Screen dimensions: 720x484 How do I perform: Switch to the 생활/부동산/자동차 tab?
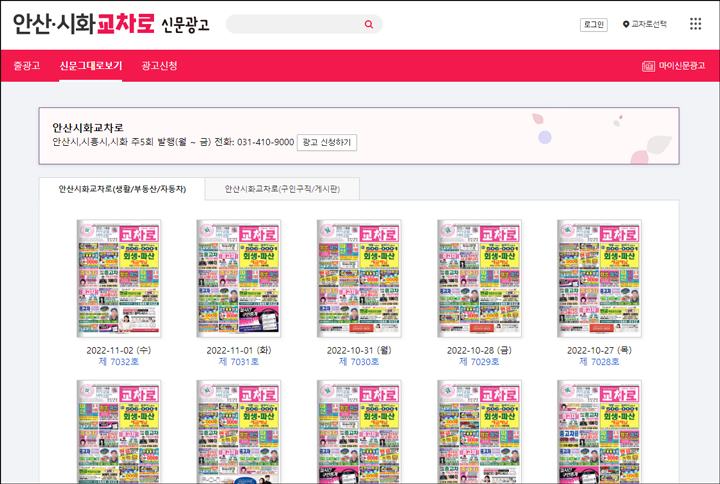coord(122,189)
